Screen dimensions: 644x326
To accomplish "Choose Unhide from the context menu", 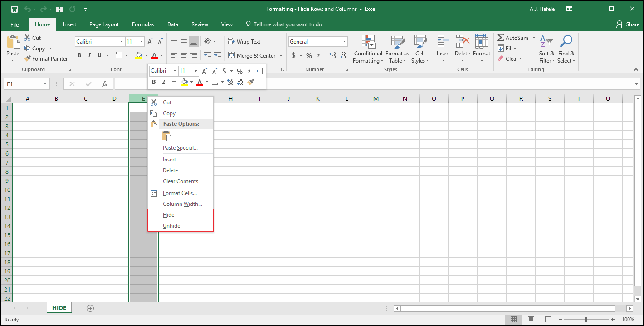I will coord(181,226).
